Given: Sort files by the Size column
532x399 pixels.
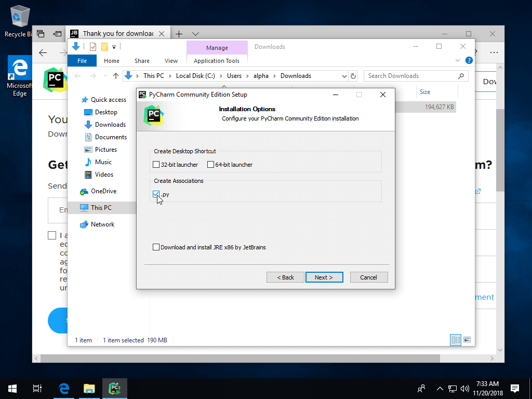Looking at the screenshot, I should (425, 92).
